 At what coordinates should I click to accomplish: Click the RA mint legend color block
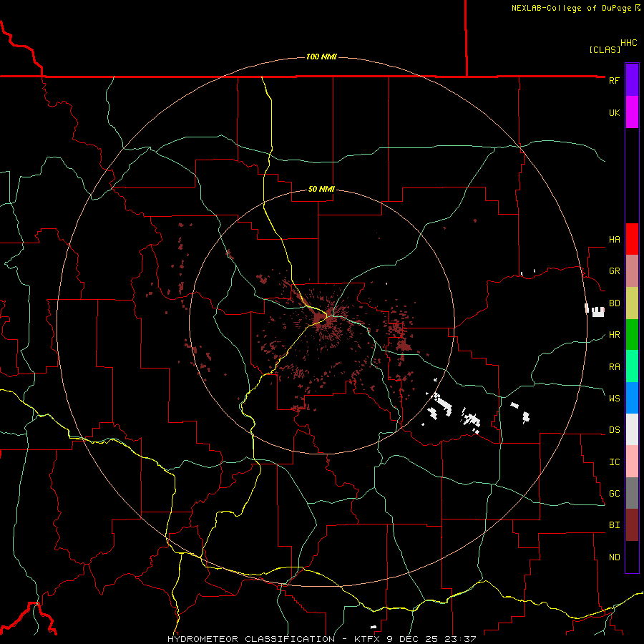tap(632, 366)
